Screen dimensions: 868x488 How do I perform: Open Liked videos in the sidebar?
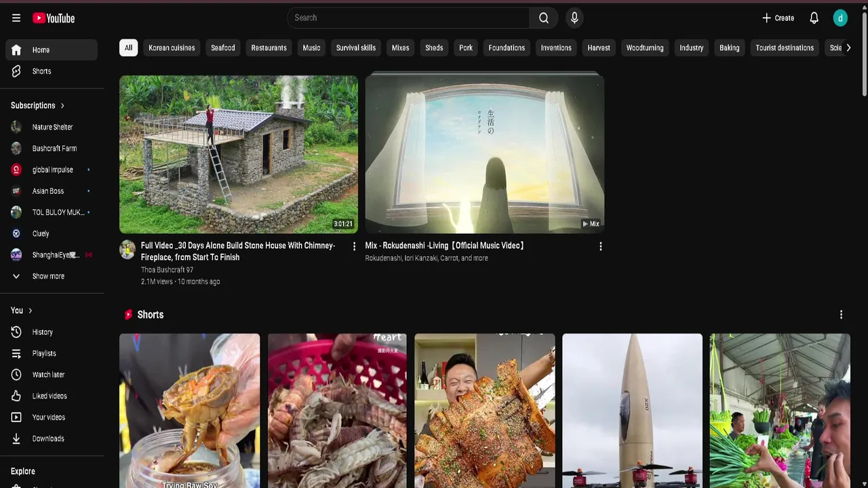coord(52,396)
